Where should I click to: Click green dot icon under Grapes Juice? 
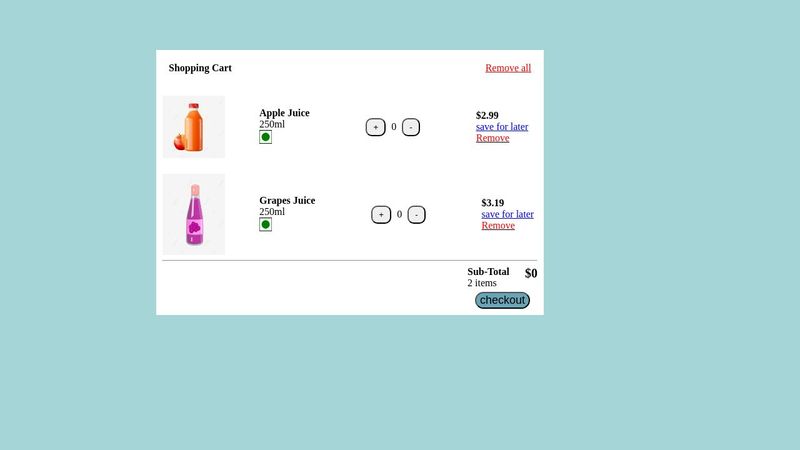pos(265,224)
